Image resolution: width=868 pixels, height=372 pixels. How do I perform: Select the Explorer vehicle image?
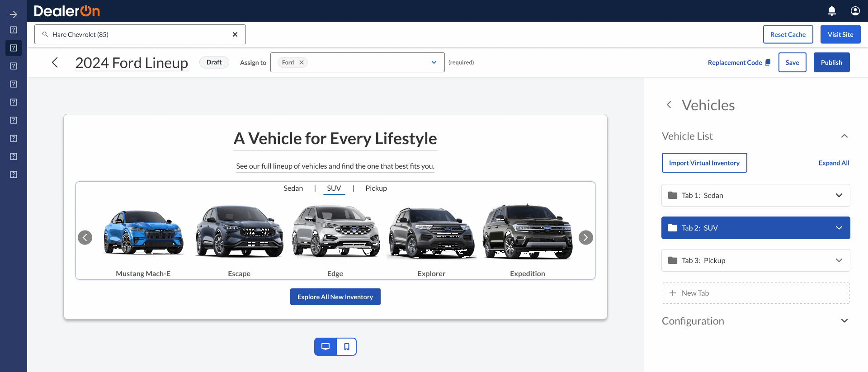click(432, 233)
